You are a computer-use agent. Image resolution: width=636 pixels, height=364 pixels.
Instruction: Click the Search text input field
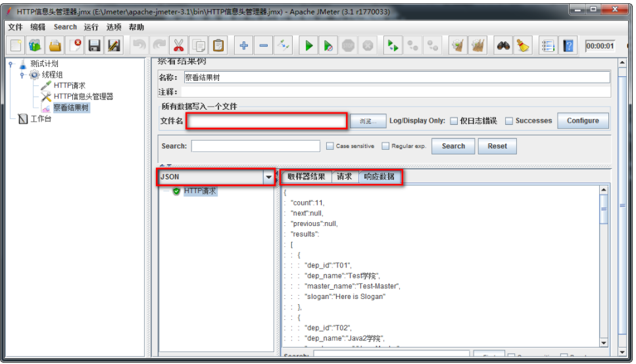256,146
